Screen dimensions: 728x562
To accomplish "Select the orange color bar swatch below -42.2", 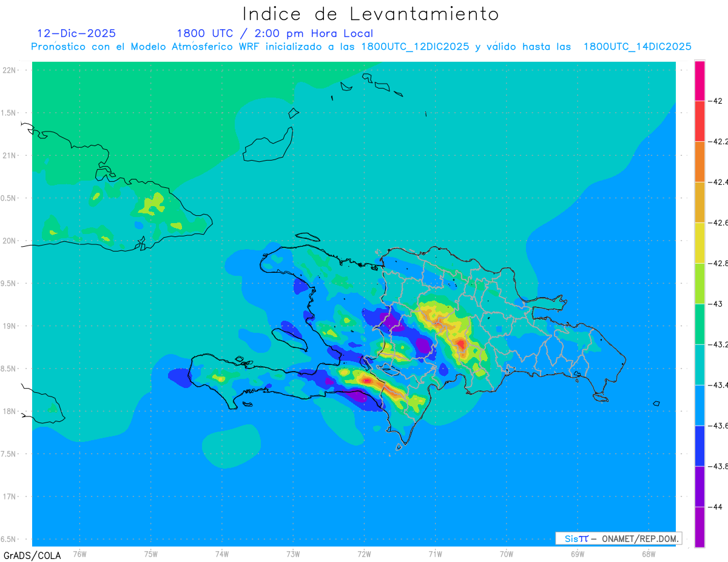I will 699,162.
